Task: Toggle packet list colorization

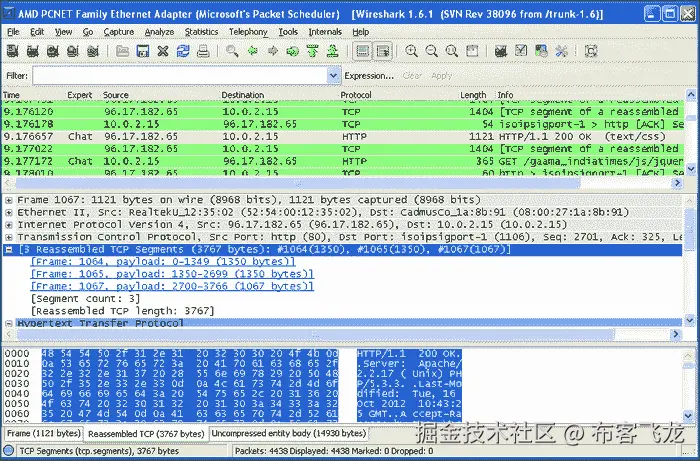Action: click(362, 51)
